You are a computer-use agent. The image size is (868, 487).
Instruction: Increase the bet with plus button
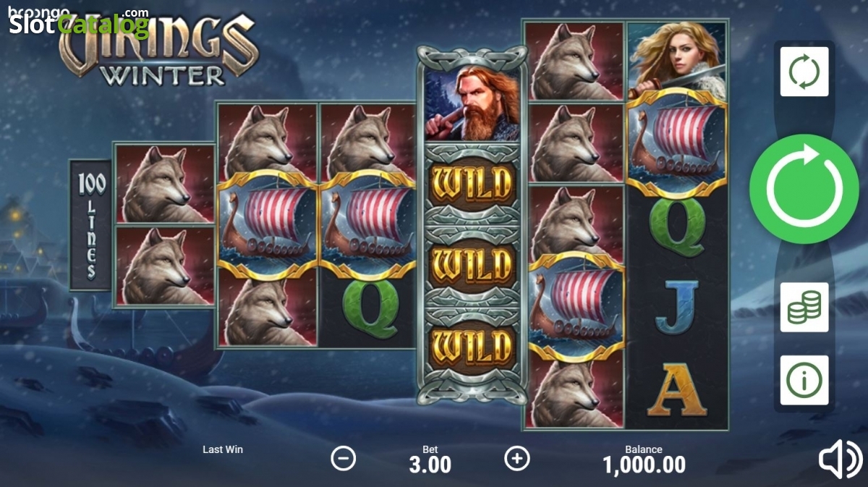[x=517, y=458]
